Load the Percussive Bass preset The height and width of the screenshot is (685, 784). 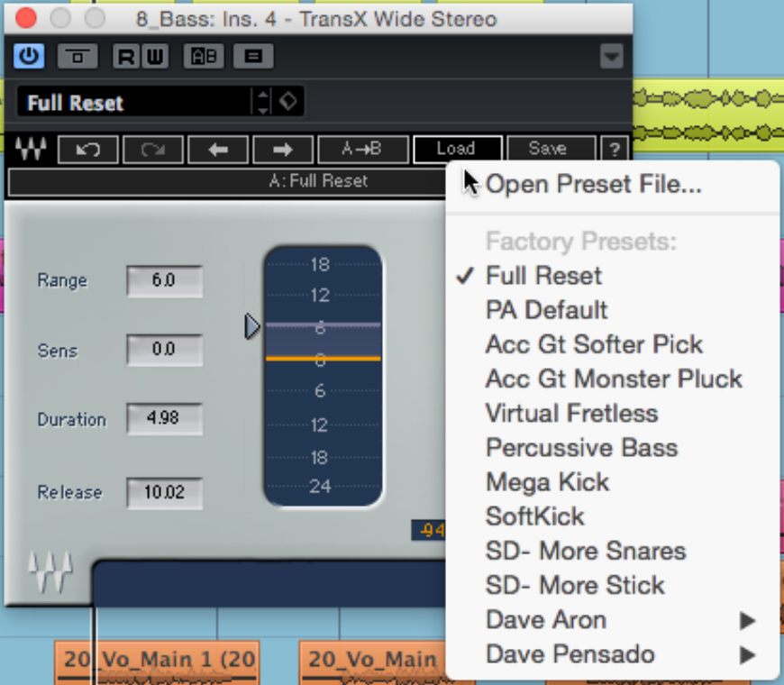click(613, 447)
